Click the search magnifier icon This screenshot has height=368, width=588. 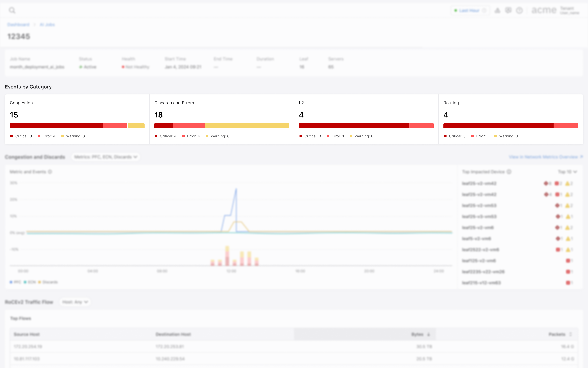click(x=12, y=10)
